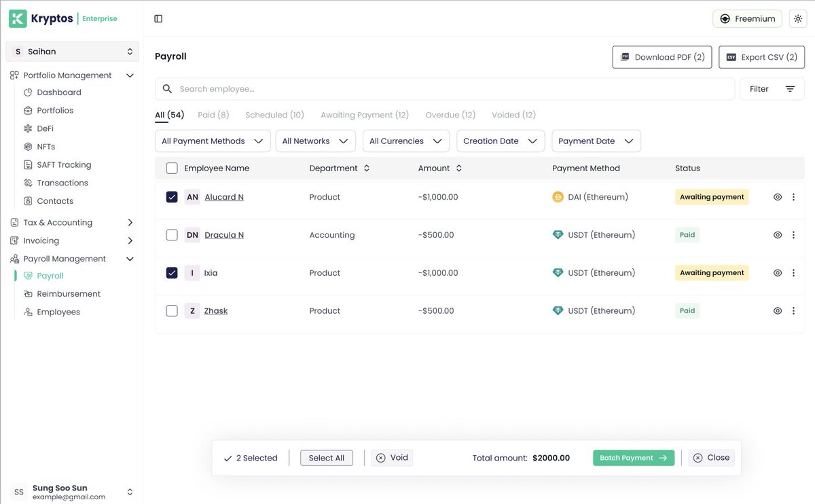Open the theme switcher sun icon
Image resolution: width=815 pixels, height=504 pixels.
[797, 18]
